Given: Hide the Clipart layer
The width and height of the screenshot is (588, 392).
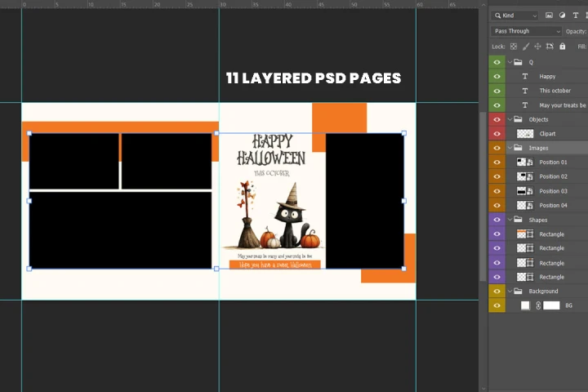Looking at the screenshot, I should point(497,133).
